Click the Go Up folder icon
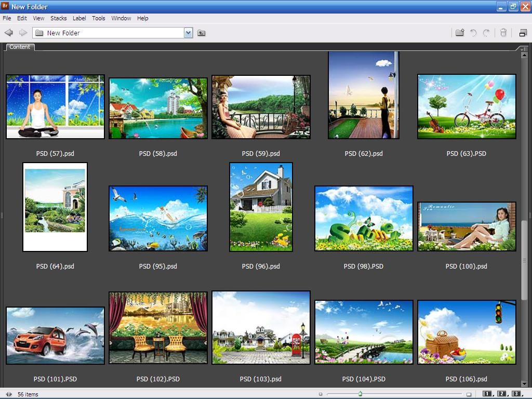 point(202,33)
